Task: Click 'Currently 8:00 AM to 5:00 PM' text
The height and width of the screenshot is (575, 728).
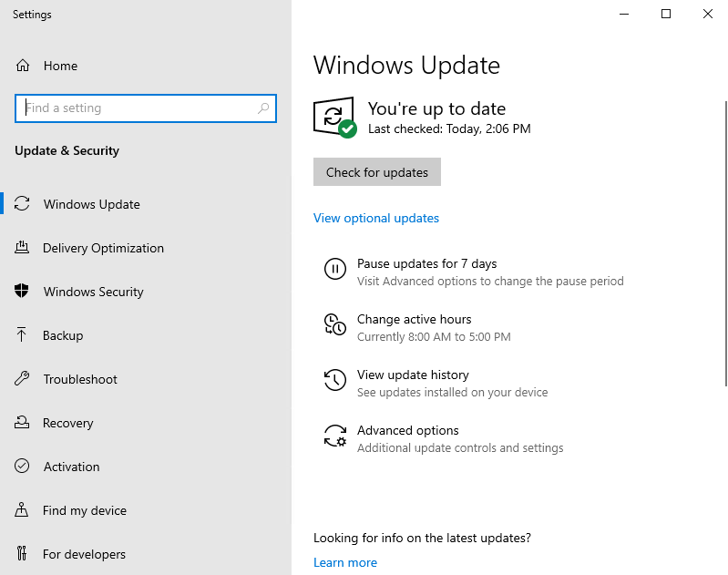Action: 434,337
